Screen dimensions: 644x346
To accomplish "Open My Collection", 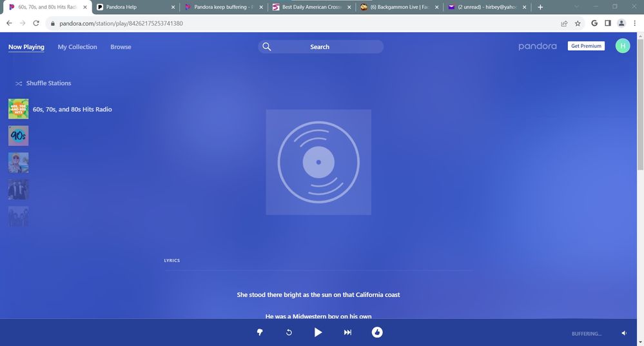I will coord(77,47).
